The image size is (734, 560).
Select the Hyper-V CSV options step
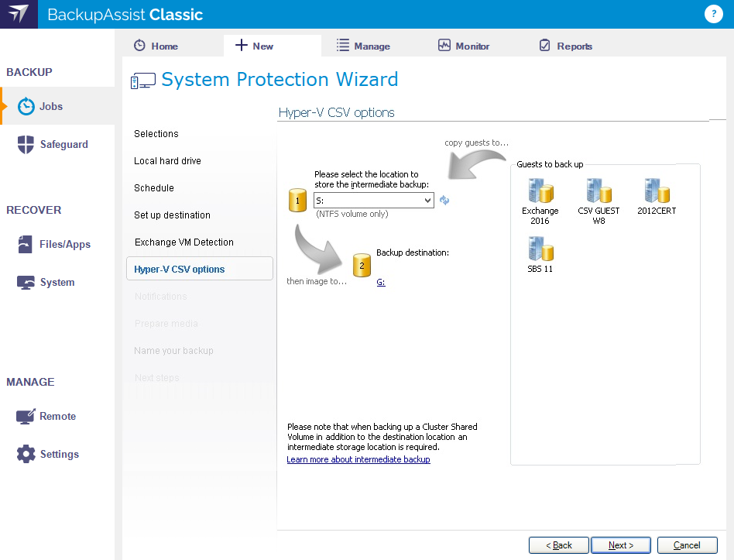pos(200,269)
